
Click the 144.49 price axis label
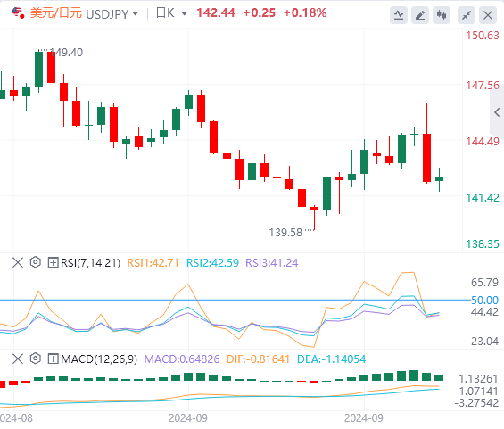(483, 142)
